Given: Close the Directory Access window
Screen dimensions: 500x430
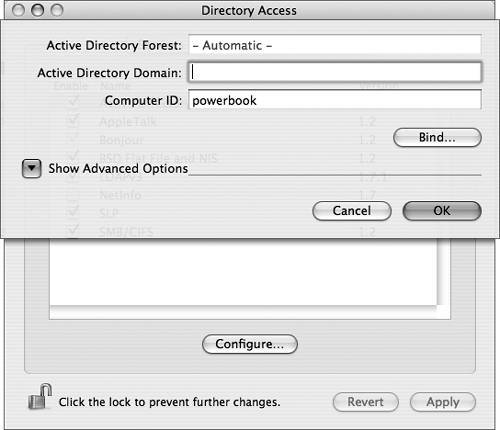Looking at the screenshot, I should click(18, 10).
